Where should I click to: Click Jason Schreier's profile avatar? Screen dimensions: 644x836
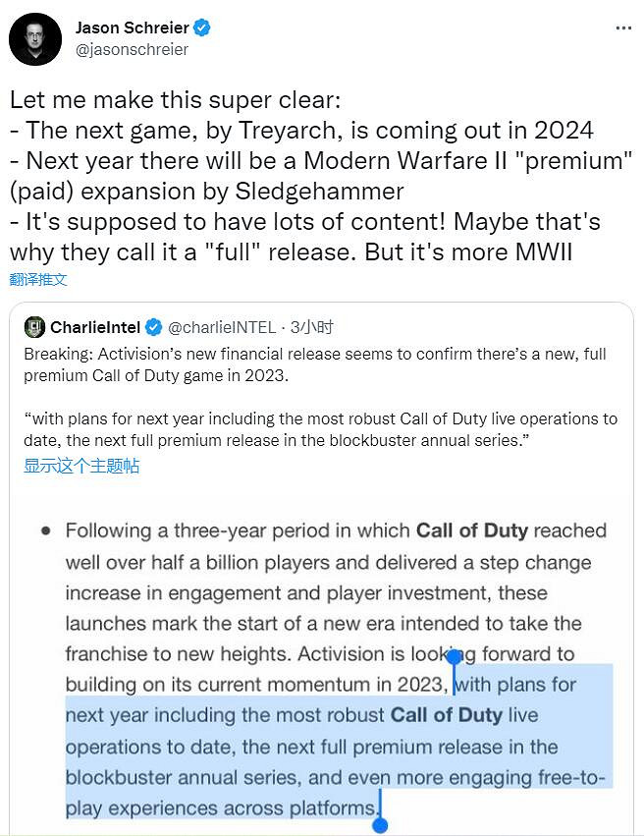(x=35, y=36)
